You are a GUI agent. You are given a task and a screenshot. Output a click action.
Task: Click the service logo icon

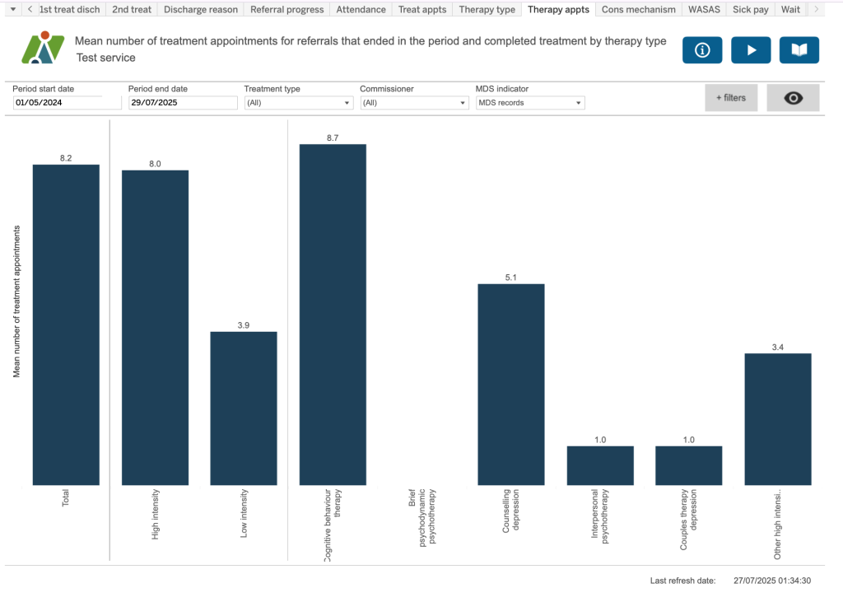[x=42, y=49]
